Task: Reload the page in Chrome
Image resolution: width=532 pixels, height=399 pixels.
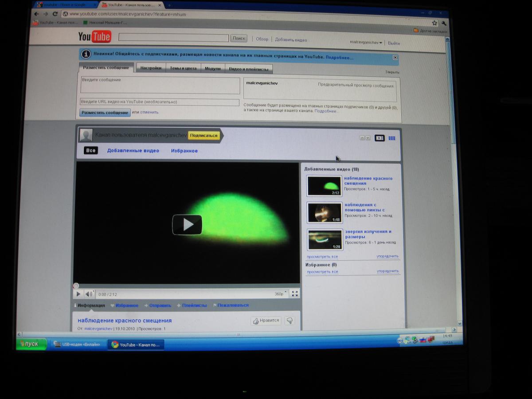Action: click(x=55, y=14)
